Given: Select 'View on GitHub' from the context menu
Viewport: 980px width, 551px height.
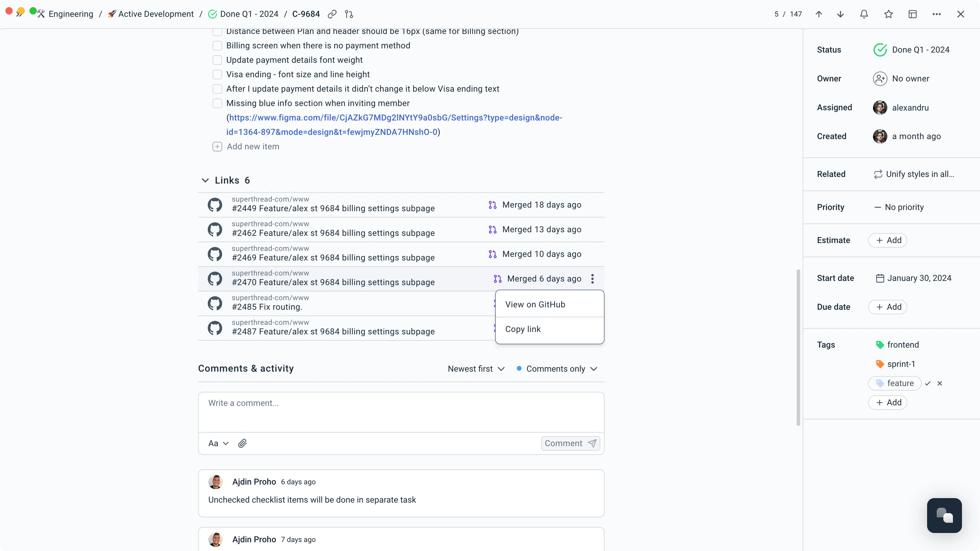Looking at the screenshot, I should 535,304.
